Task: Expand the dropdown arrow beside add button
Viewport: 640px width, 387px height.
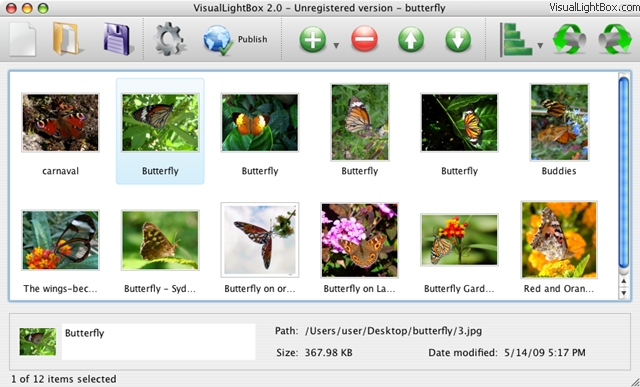Action: (336, 45)
